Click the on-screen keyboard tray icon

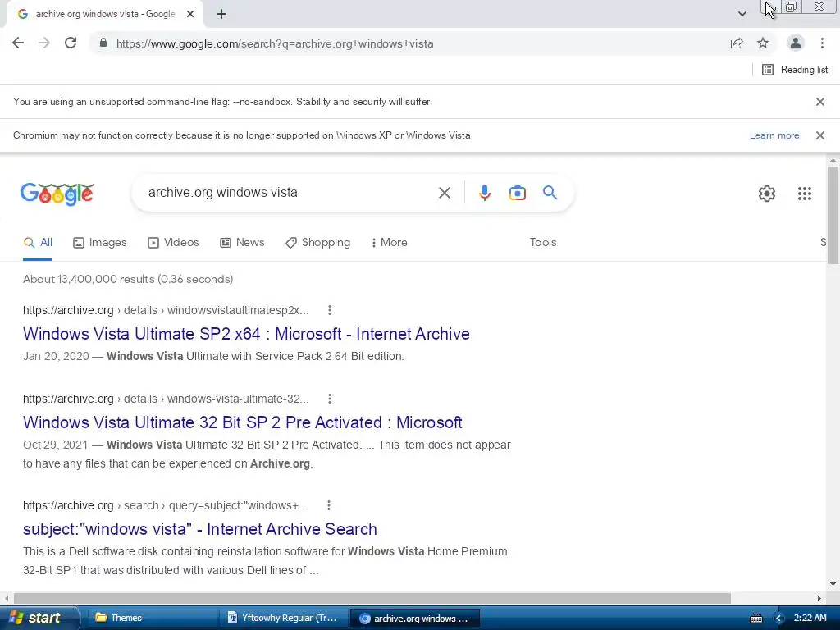[756, 619]
